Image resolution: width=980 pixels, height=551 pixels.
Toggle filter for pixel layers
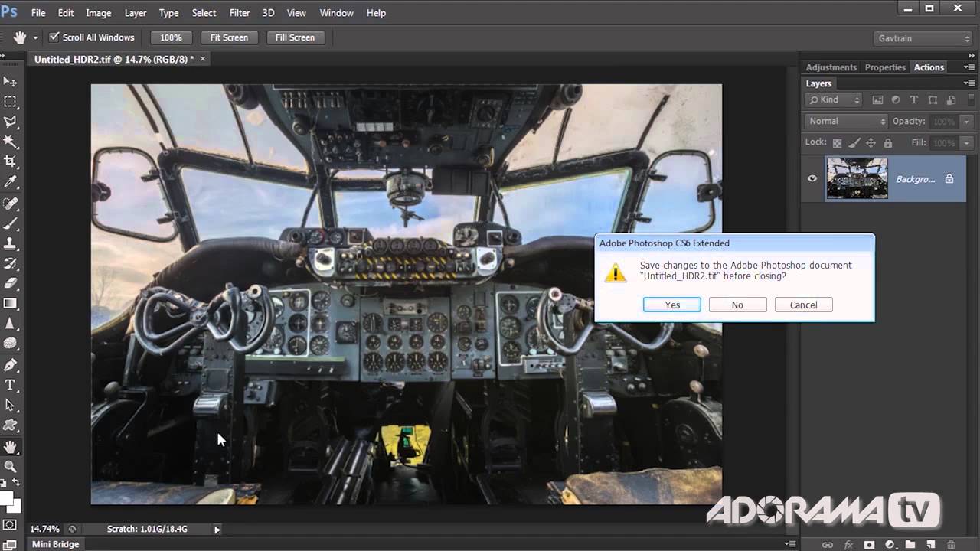(877, 99)
